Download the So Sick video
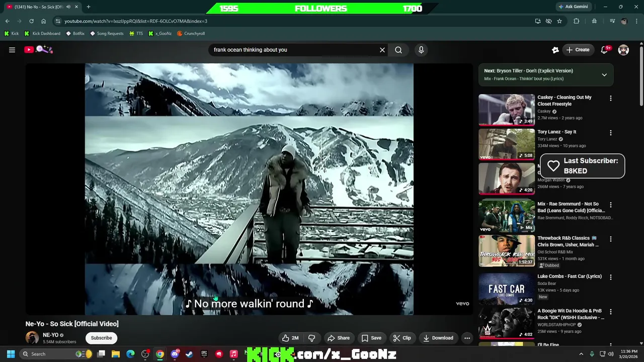Viewport: 644px width, 362px height. pos(438,338)
